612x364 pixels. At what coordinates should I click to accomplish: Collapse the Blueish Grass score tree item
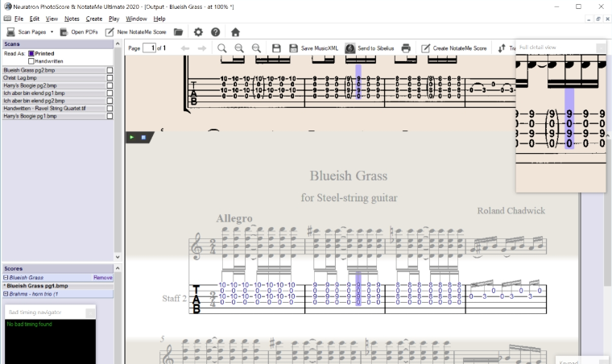[6, 277]
